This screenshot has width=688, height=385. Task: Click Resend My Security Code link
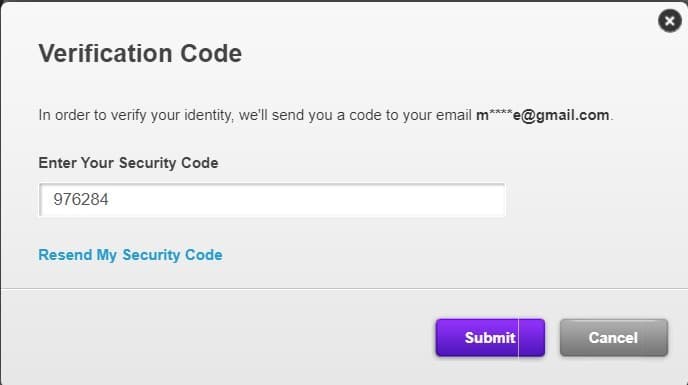pos(130,255)
